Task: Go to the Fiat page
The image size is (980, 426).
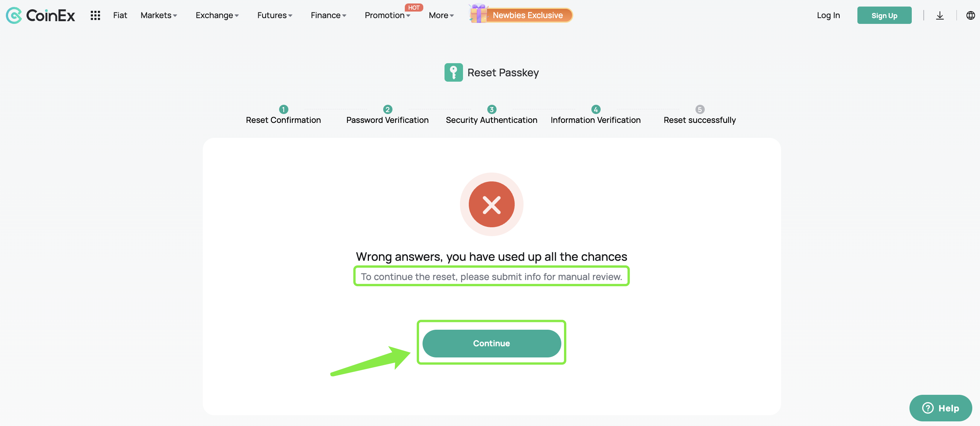Action: tap(120, 15)
